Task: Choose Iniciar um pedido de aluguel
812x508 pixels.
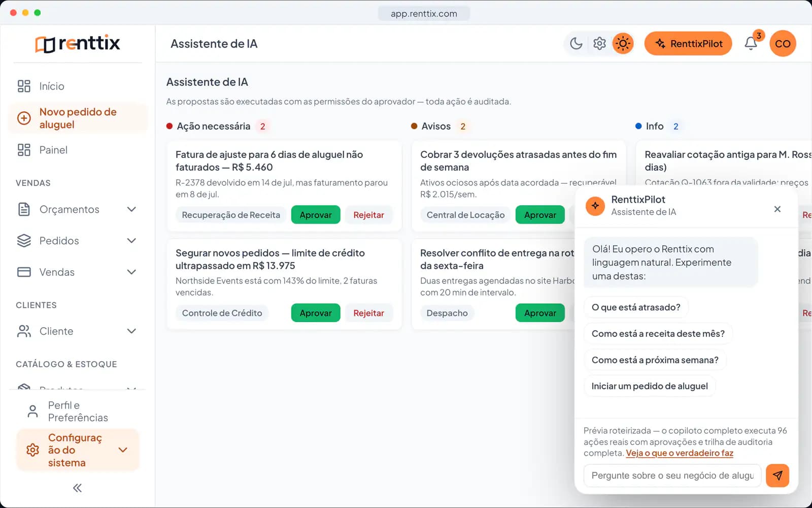Action: [650, 387]
